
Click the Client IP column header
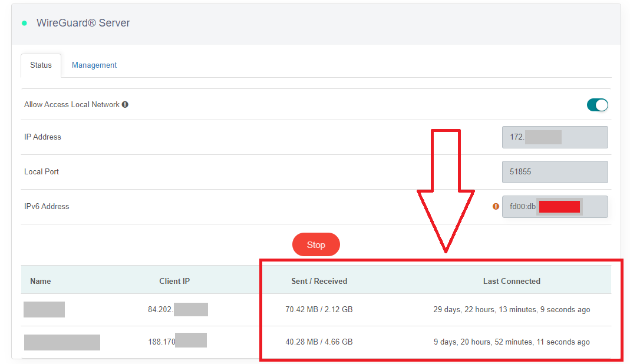coord(174,281)
